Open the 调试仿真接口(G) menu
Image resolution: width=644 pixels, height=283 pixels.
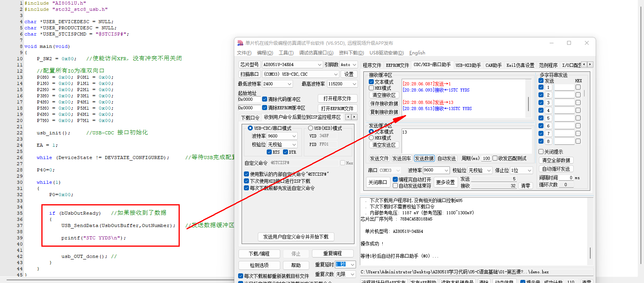pos(316,53)
